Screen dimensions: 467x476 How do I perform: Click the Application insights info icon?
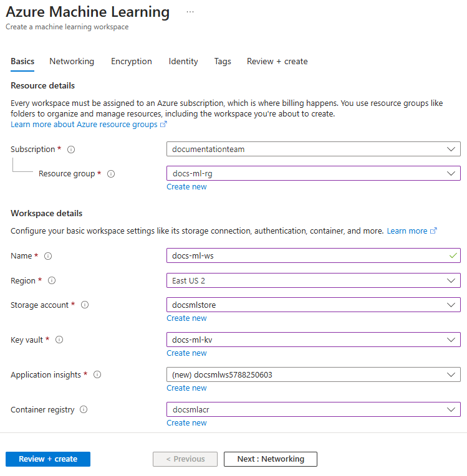click(97, 374)
